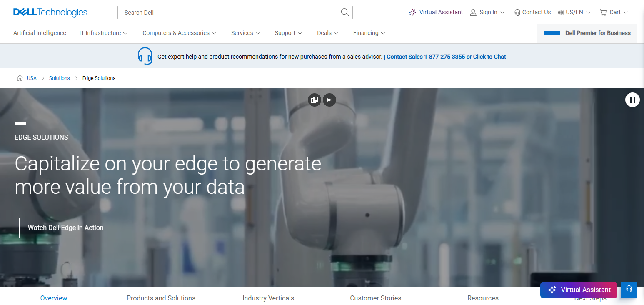Expand the Sign In dropdown
This screenshot has height=305, width=644.
tap(487, 12)
